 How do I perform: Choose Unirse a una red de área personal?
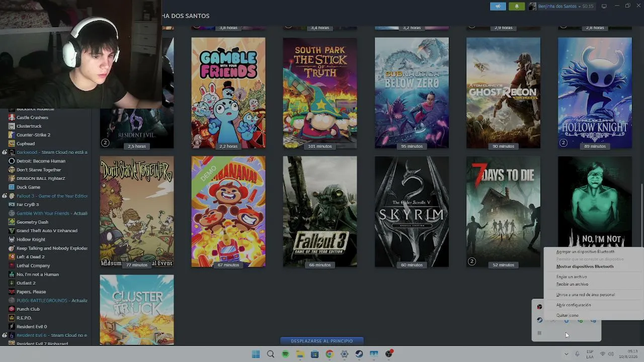[x=585, y=295]
